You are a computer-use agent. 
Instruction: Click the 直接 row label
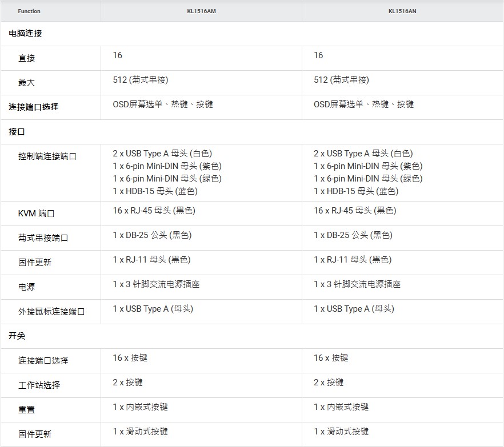pos(26,58)
